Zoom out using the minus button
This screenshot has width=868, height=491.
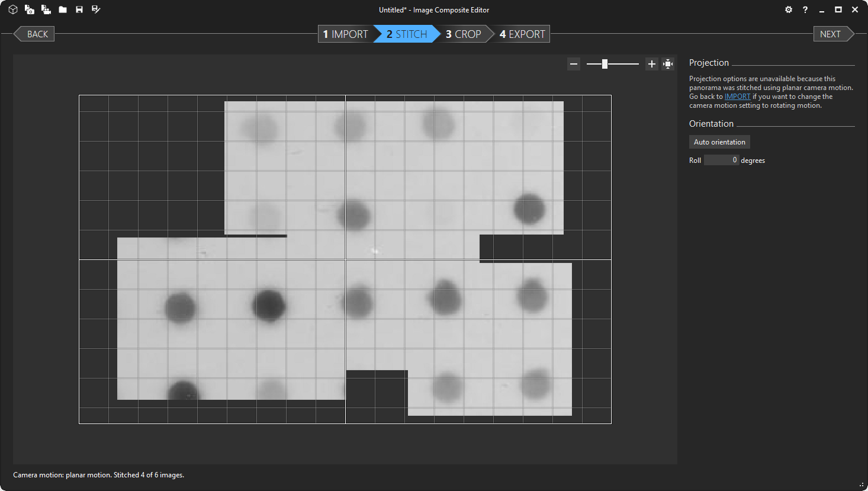[x=573, y=64]
